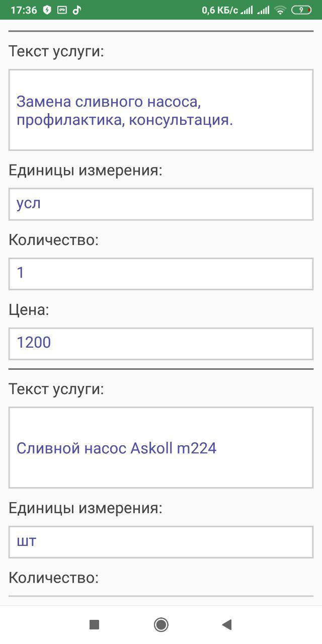Select the units field containing 'усл'
Image resolution: width=322 pixels, height=644 pixels.
coord(161,204)
